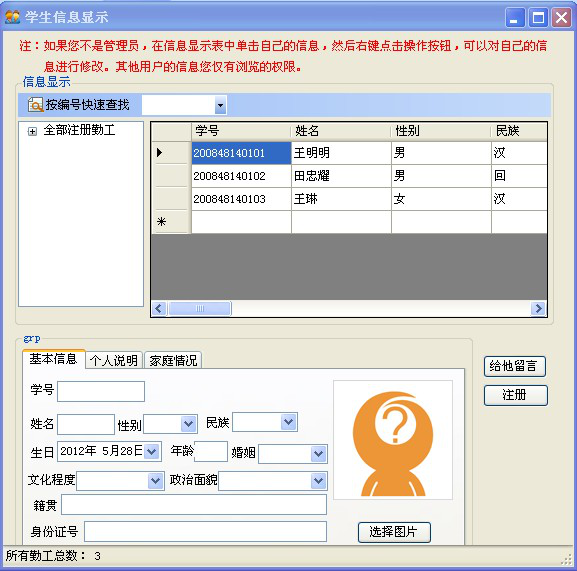Click the grid's scroll right arrow
The image size is (577, 571).
(x=538, y=308)
